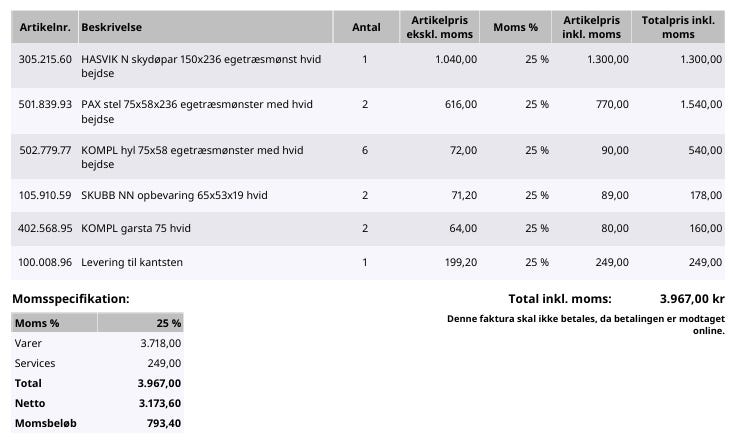Image resolution: width=733 pixels, height=445 pixels.
Task: Select the Netto value 3.173,60
Action: pyautogui.click(x=159, y=403)
